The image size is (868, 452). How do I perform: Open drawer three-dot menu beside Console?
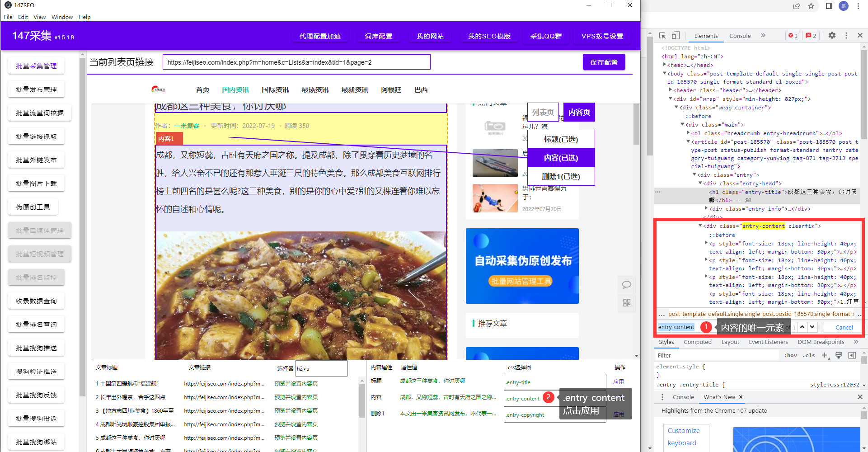point(662,397)
